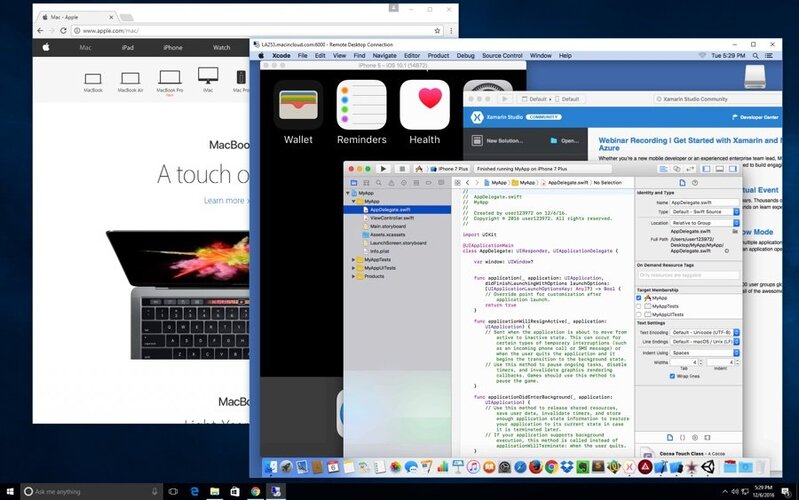799x500 pixels.
Task: Select Main.storyboard in the navigator
Action: tap(388, 226)
